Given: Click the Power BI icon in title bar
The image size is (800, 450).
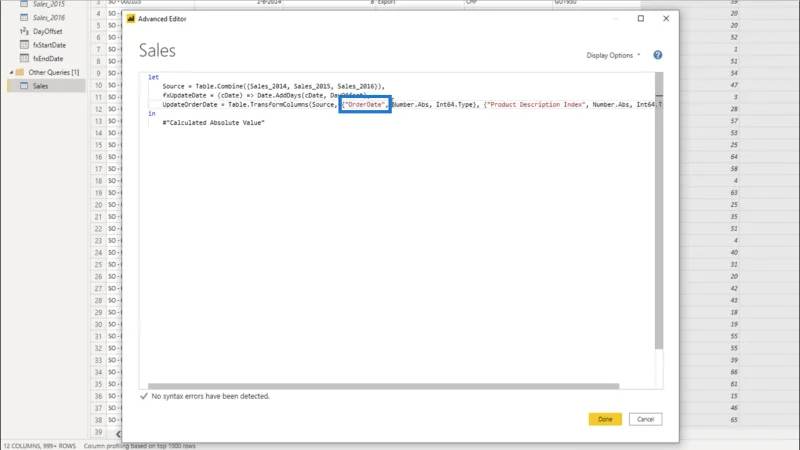Looking at the screenshot, I should [x=131, y=18].
